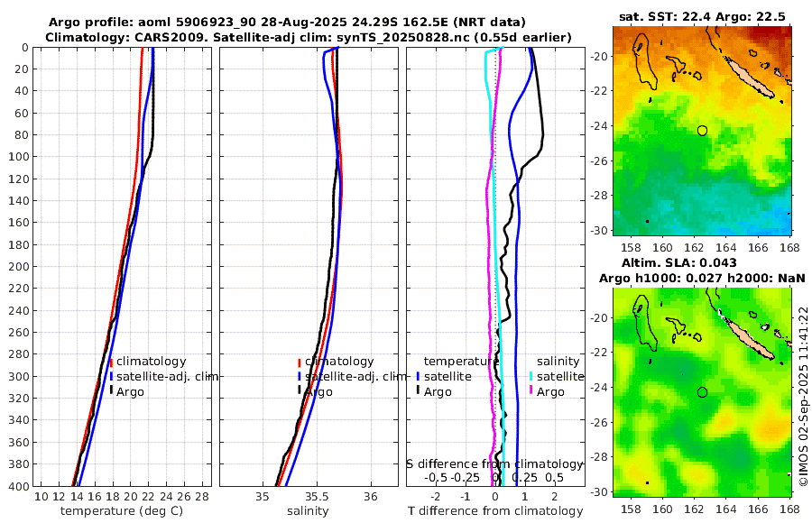Click the Argo float circle on SLA map
812x523 pixels.
(x=702, y=392)
